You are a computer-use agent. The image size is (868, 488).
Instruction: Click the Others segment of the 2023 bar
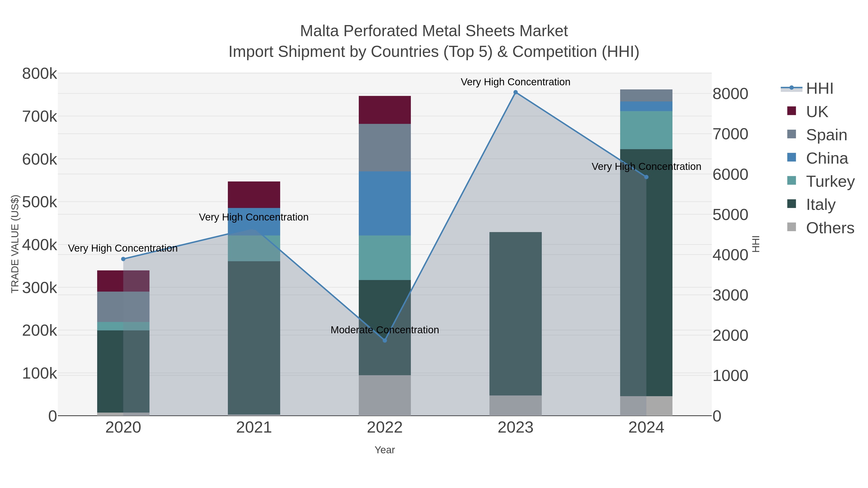pos(515,406)
